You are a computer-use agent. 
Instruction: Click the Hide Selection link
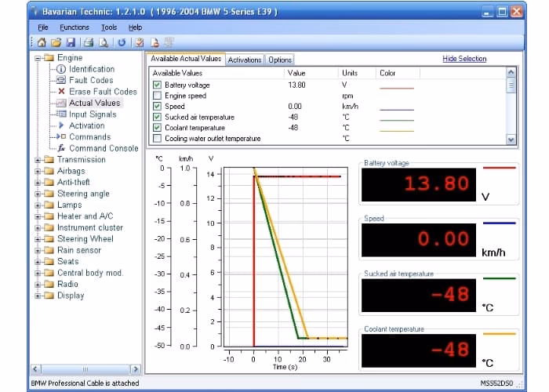pos(464,59)
